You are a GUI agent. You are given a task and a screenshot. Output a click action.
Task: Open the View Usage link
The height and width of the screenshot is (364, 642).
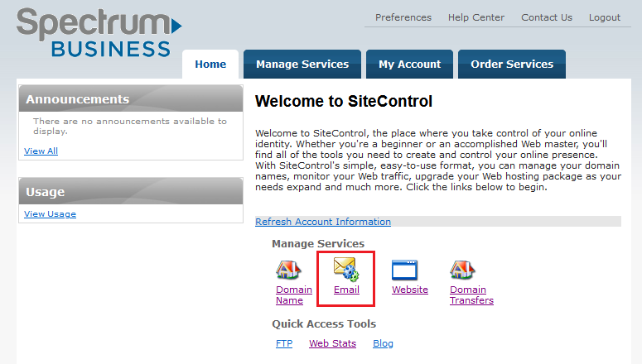50,213
